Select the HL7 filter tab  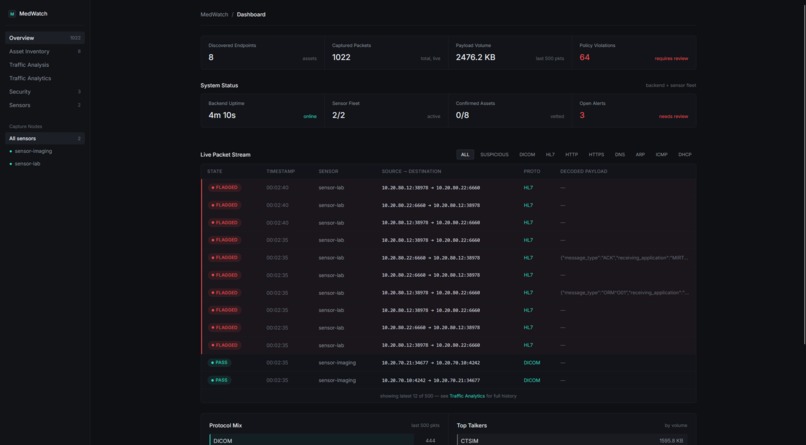point(550,155)
